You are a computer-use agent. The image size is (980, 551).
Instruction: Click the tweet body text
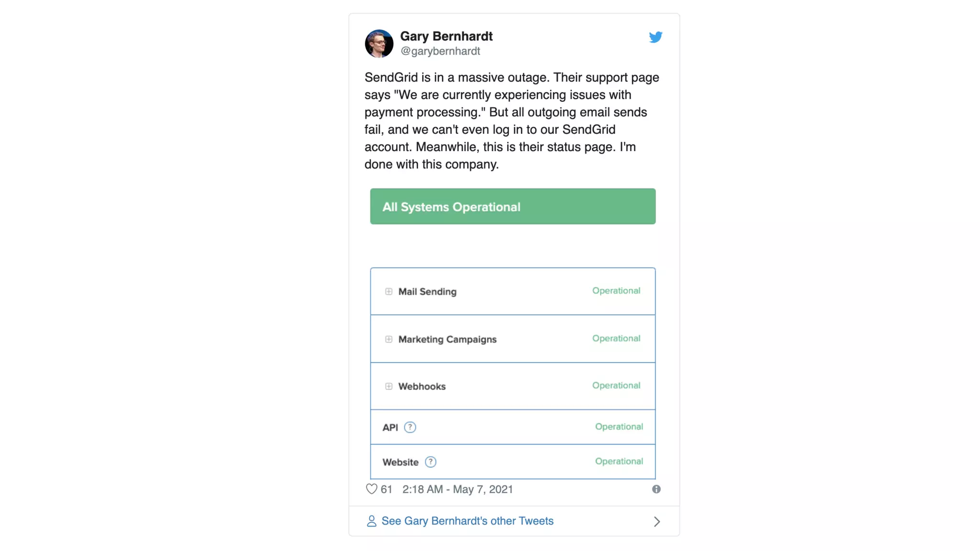tap(512, 121)
